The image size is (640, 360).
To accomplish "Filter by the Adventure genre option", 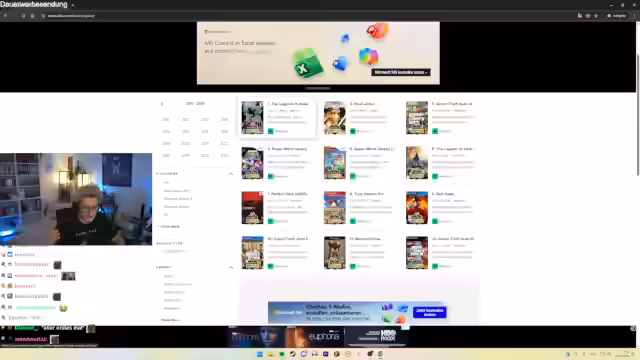I will [171, 308].
